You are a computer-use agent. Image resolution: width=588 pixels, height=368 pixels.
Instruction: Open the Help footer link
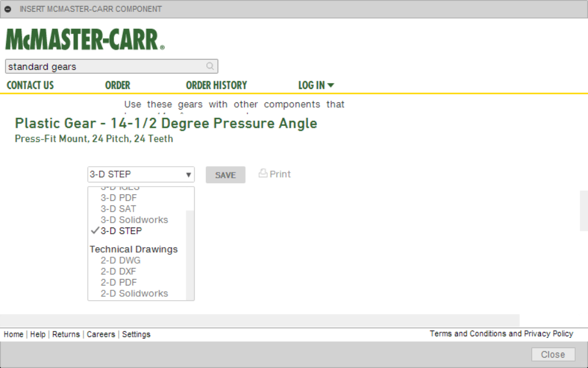click(x=38, y=334)
